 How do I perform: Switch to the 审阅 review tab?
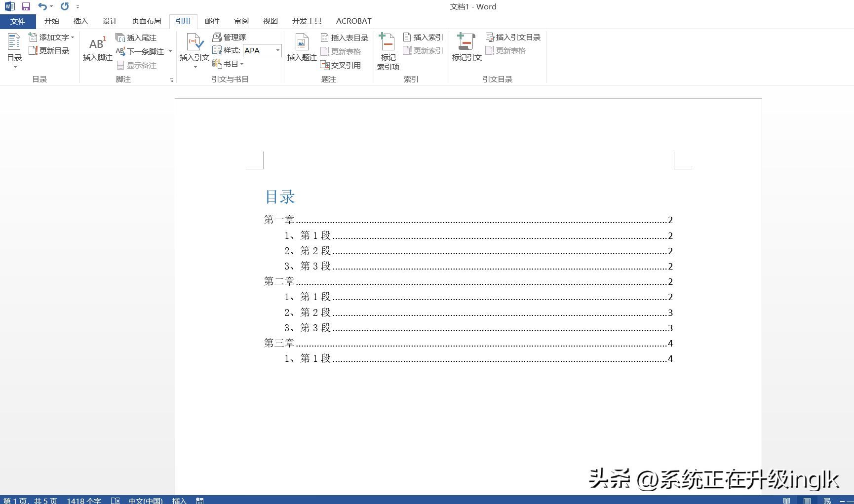[241, 21]
